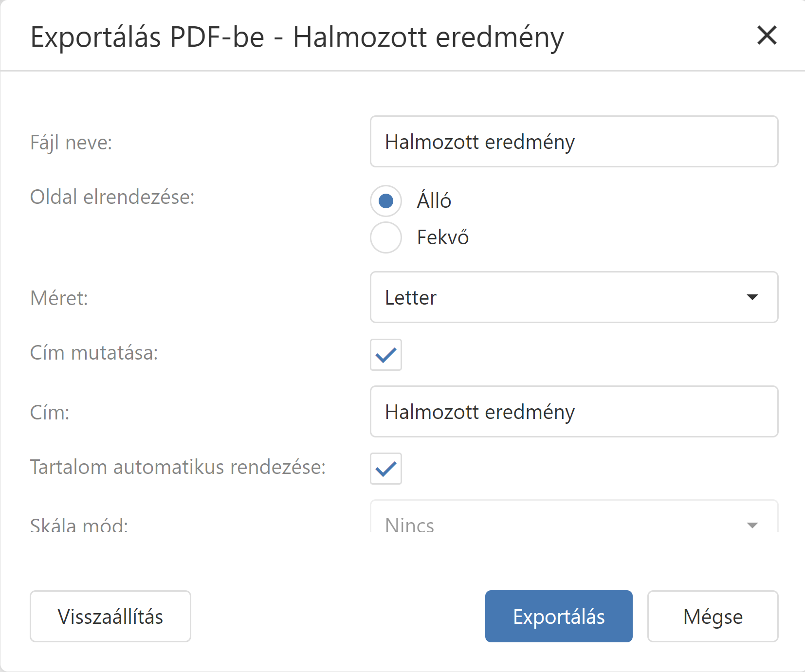
Task: Click the "Tartalom automatikus rendezése:" label
Action: pos(178,467)
